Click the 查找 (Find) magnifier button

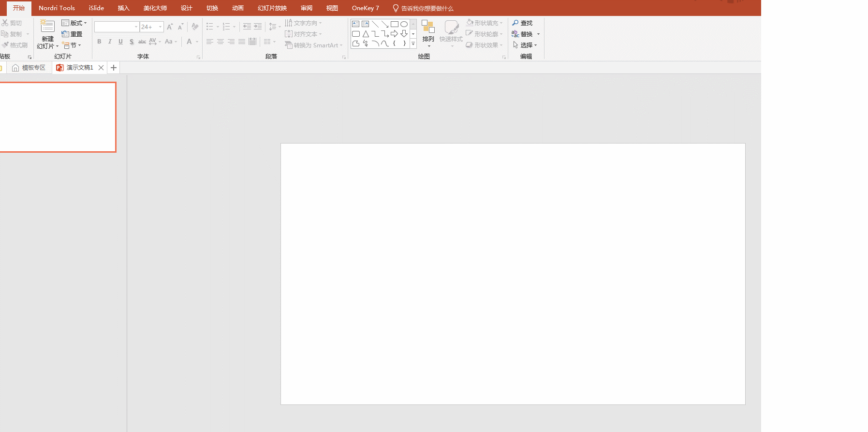pos(522,23)
